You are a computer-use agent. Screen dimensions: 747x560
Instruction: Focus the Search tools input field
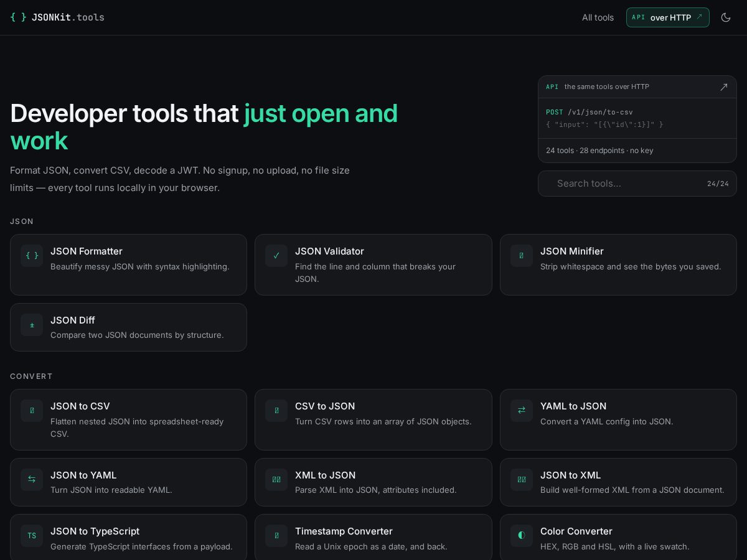click(637, 184)
